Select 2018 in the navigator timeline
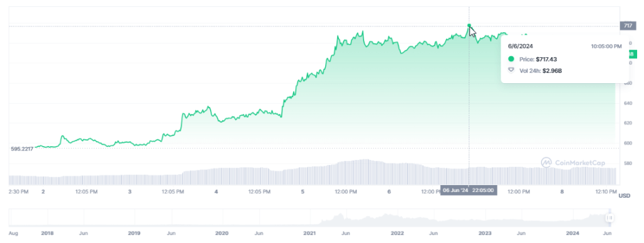 tap(47, 233)
